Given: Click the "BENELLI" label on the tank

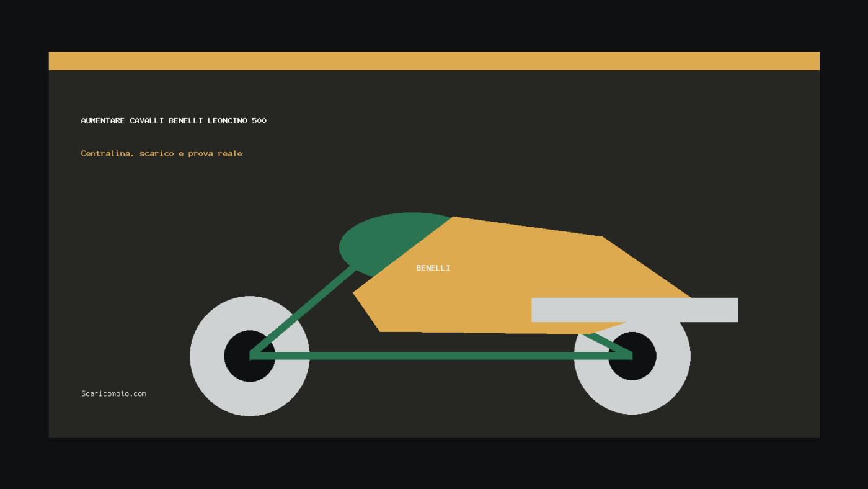Looking at the screenshot, I should point(433,268).
